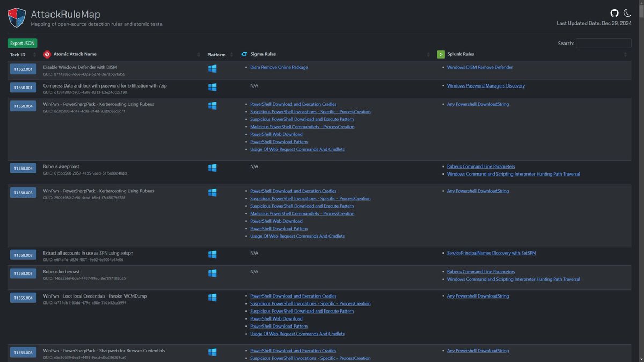
Task: Open T1558.004 badge for Rubeus asreproast
Action: pos(23,168)
